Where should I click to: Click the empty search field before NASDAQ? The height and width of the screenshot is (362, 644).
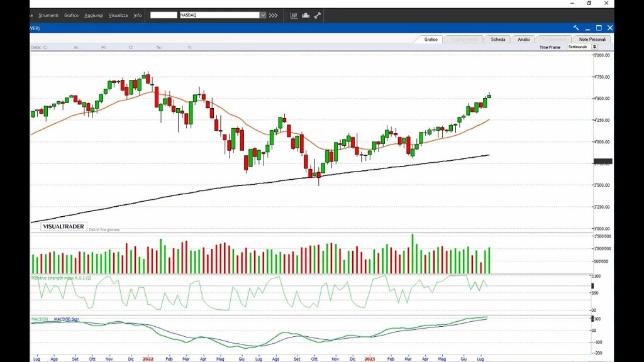[164, 15]
